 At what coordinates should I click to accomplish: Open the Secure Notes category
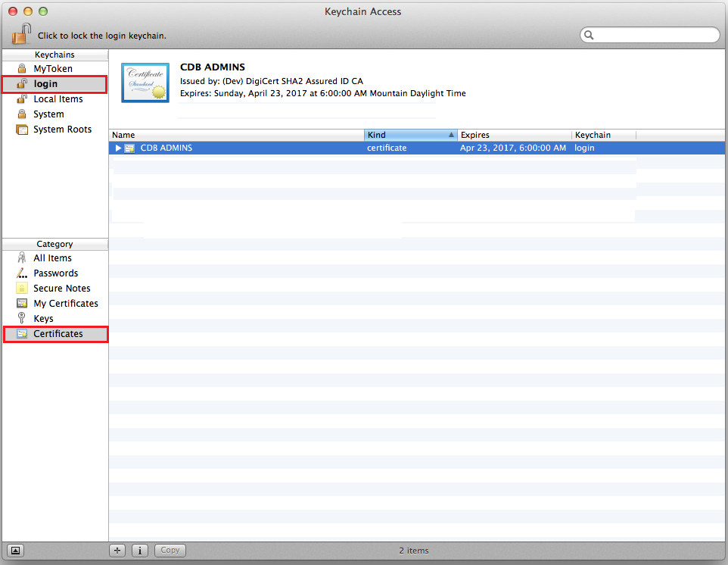click(61, 289)
